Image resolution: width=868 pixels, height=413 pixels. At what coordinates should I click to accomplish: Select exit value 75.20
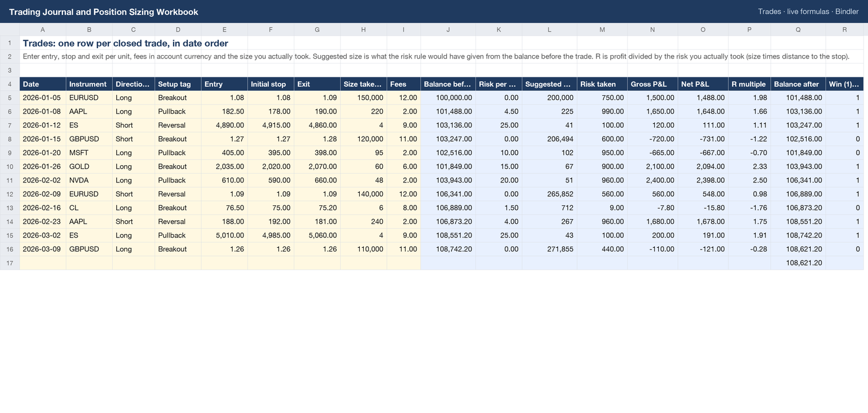click(317, 208)
